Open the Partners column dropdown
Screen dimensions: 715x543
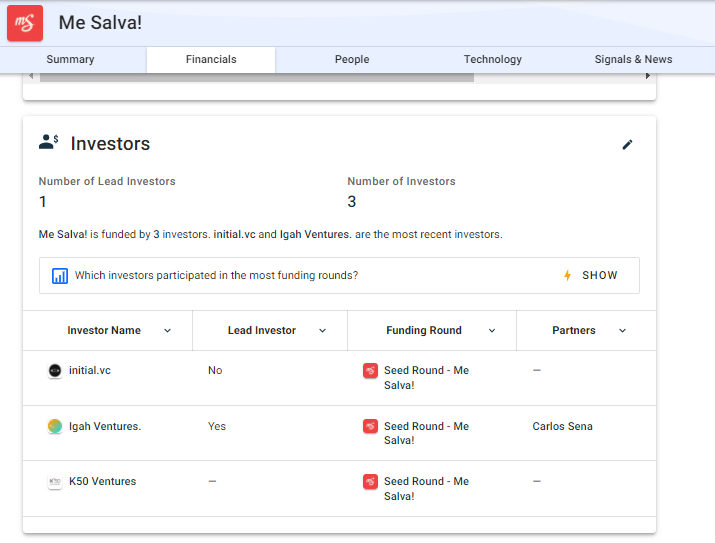click(x=622, y=331)
